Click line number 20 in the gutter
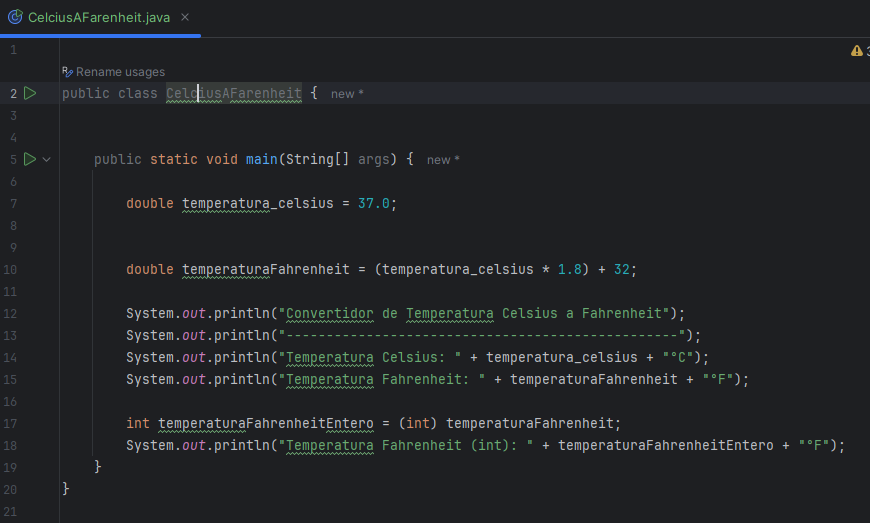The height and width of the screenshot is (523, 870). click(x=10, y=488)
